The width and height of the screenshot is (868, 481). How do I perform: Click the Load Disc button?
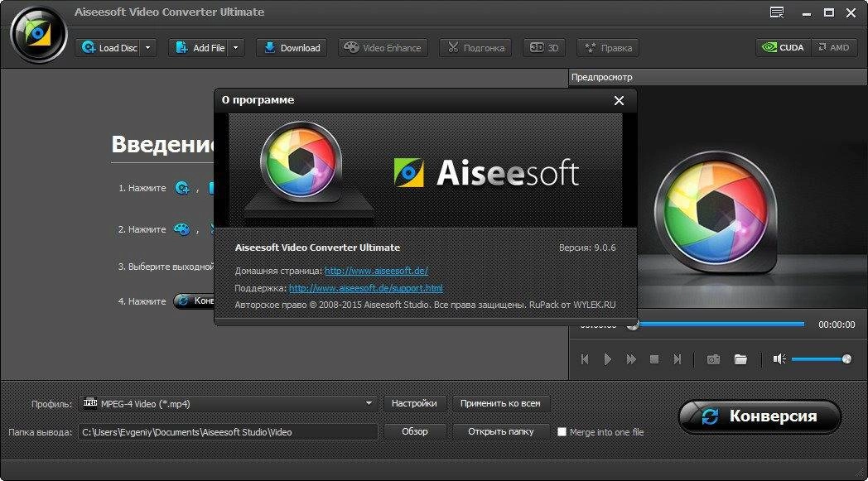click(109, 47)
